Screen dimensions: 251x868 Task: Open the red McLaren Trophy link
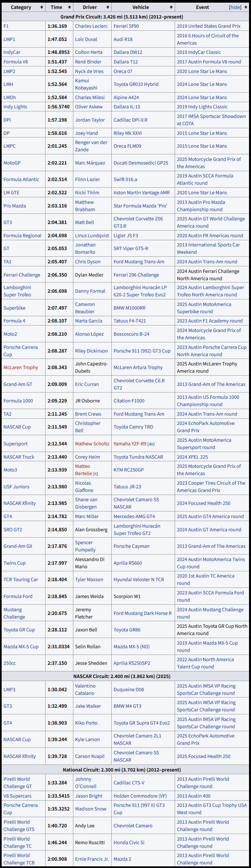point(20,368)
